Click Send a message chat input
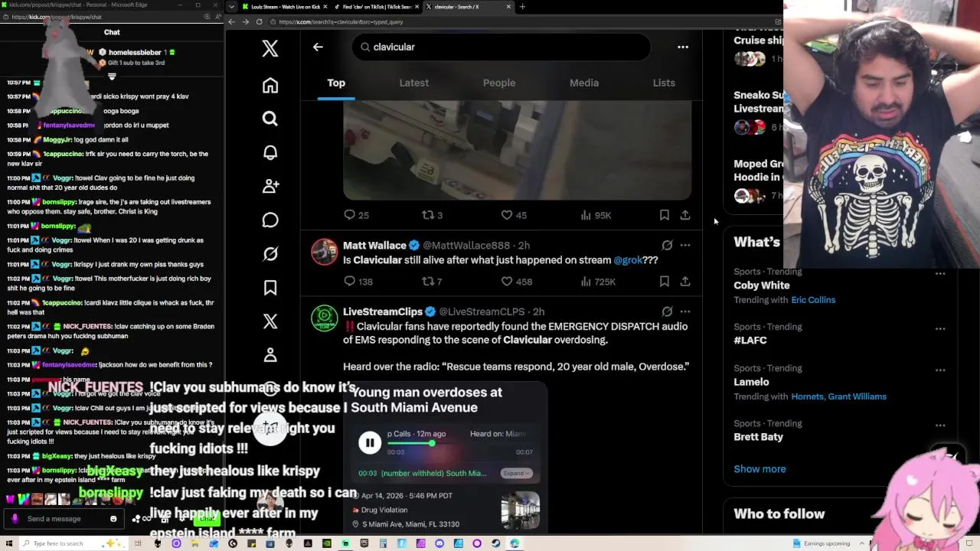Screen dimensions: 980x551 tap(63, 519)
